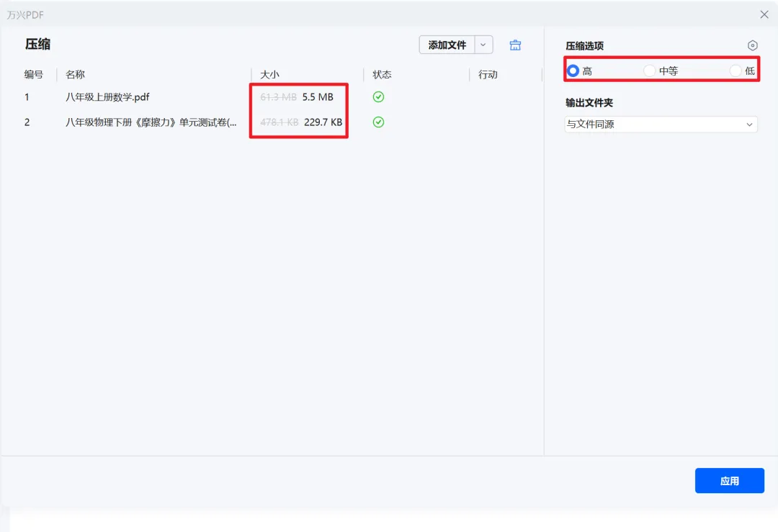Click the 名称 column header

pos(75,74)
